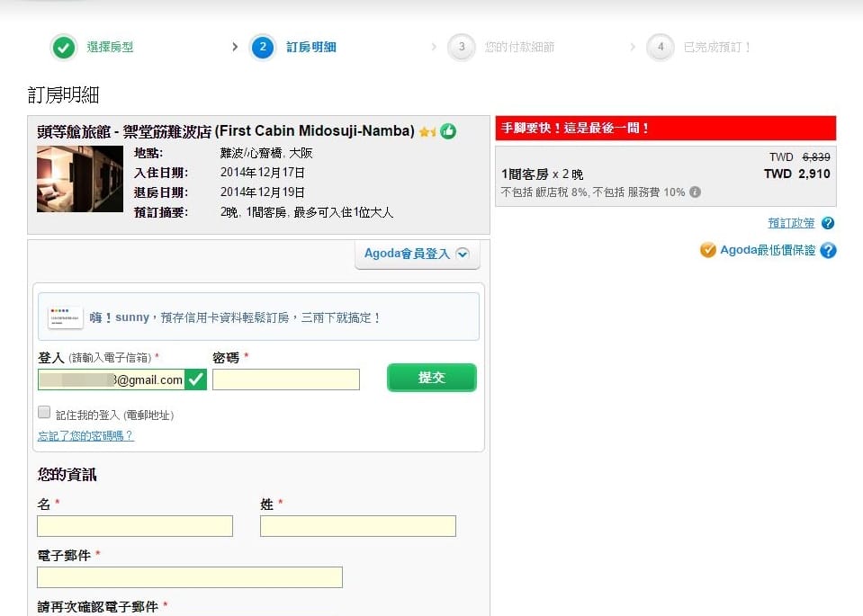Click the 名 first name input field

click(x=135, y=526)
